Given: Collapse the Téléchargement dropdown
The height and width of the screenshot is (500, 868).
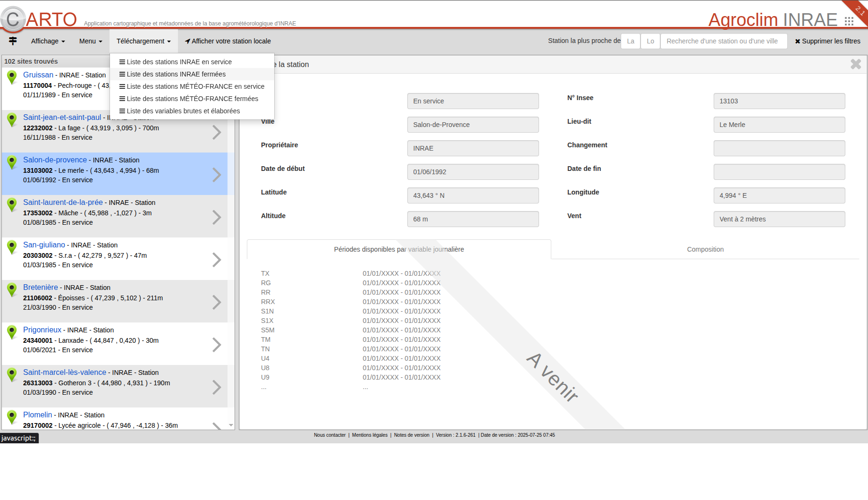Looking at the screenshot, I should tap(143, 41).
